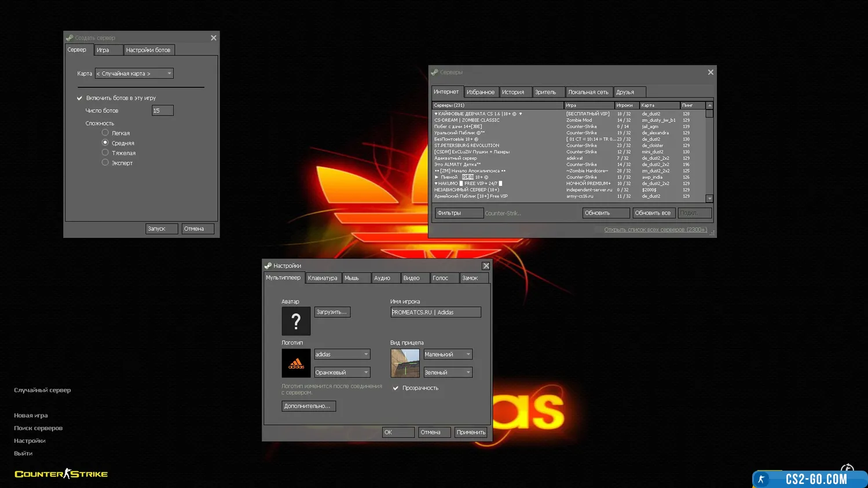Toggle the 'Включить ботов в эту игру' checkbox
Image resolution: width=868 pixels, height=488 pixels.
[x=80, y=98]
